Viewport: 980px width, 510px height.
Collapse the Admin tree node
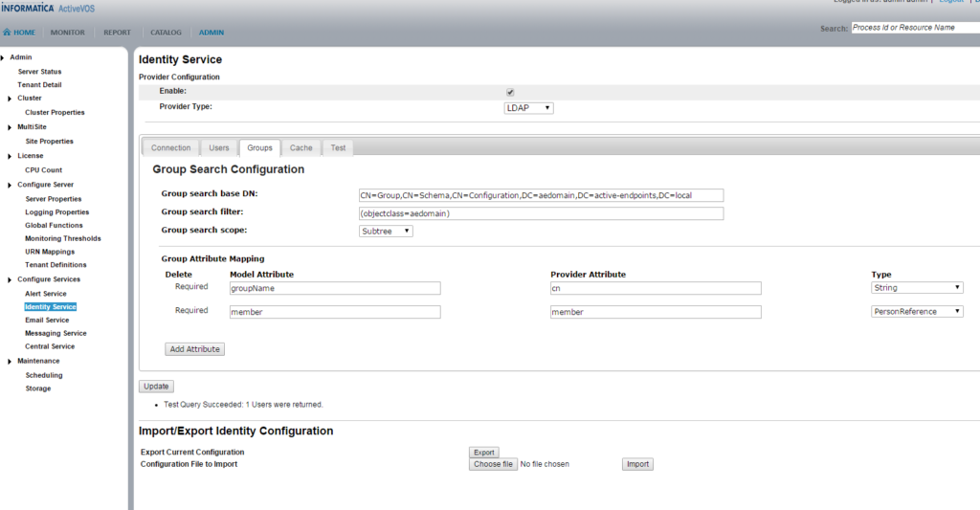(3, 57)
